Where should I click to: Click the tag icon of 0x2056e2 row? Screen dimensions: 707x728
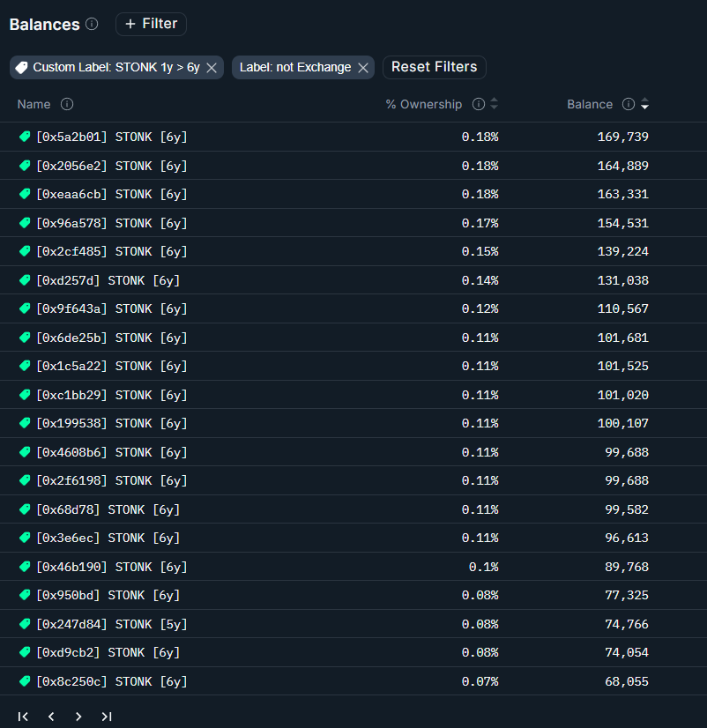(x=25, y=166)
